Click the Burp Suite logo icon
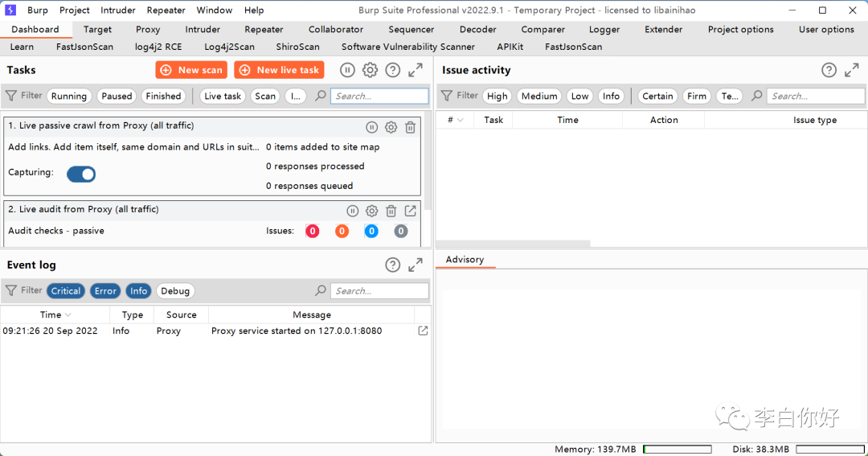This screenshot has width=868, height=456. point(10,10)
